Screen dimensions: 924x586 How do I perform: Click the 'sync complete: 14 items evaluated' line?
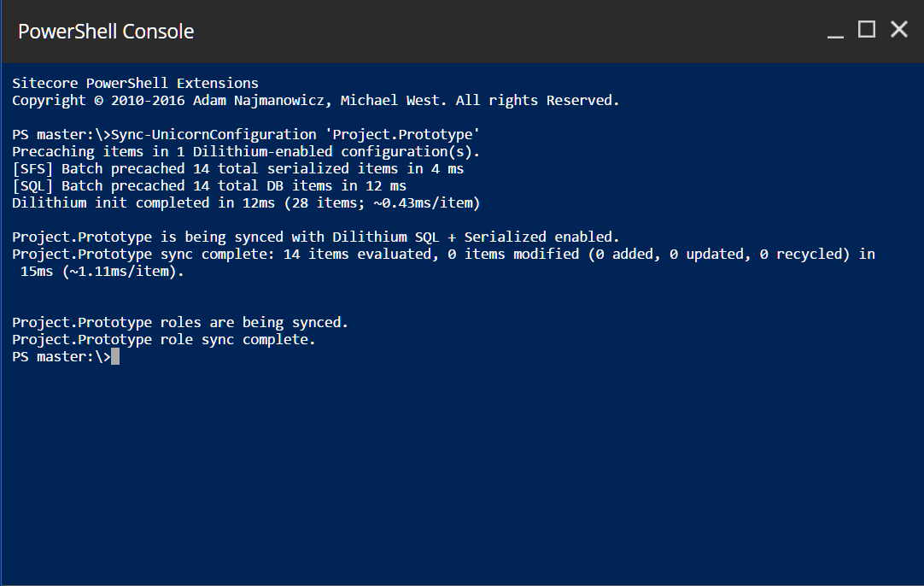(x=443, y=254)
